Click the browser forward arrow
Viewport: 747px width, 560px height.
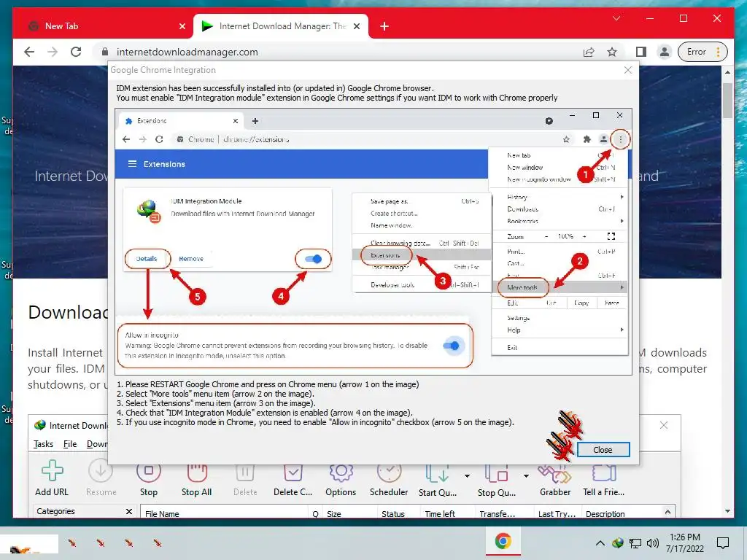click(x=53, y=52)
